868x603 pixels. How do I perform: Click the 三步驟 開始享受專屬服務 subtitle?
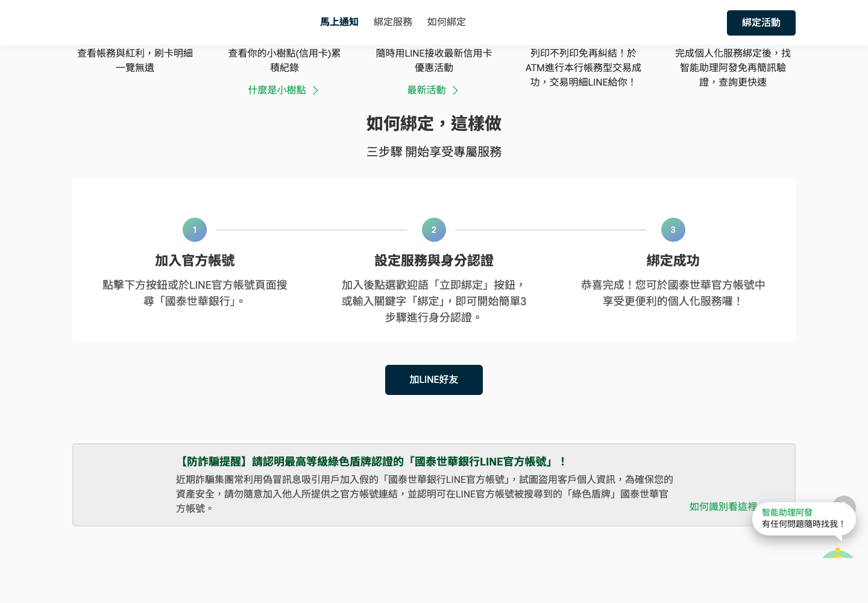click(434, 152)
